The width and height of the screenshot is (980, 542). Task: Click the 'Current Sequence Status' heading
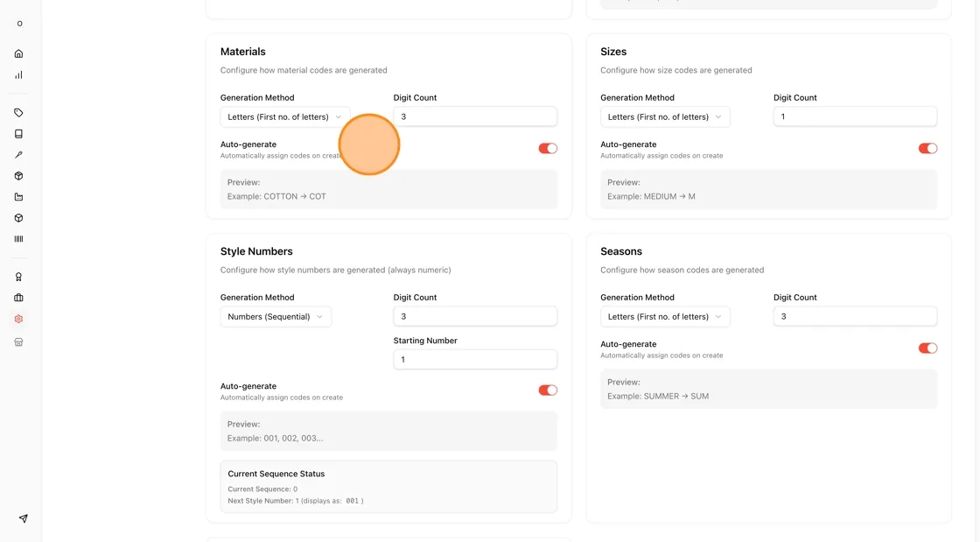click(276, 474)
